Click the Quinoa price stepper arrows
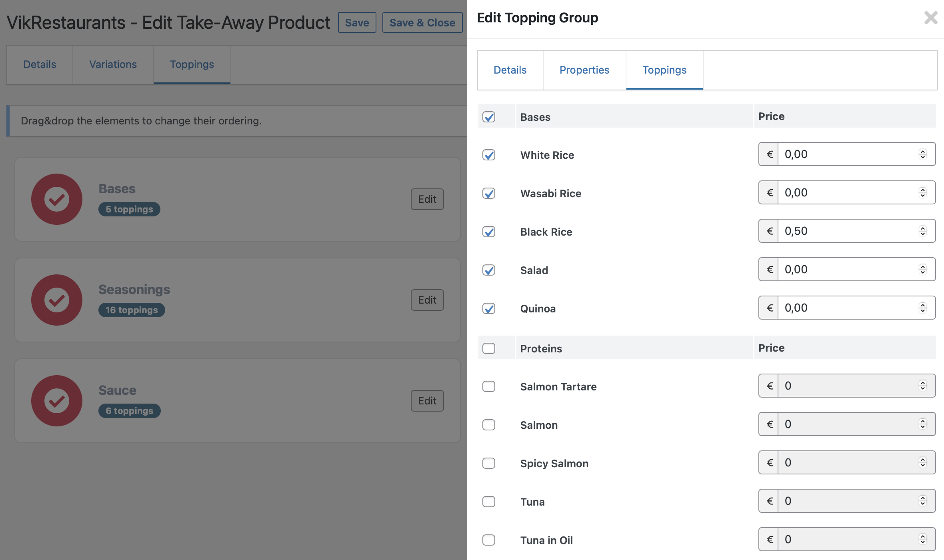Screen dimensions: 944x560 pyautogui.click(x=923, y=308)
